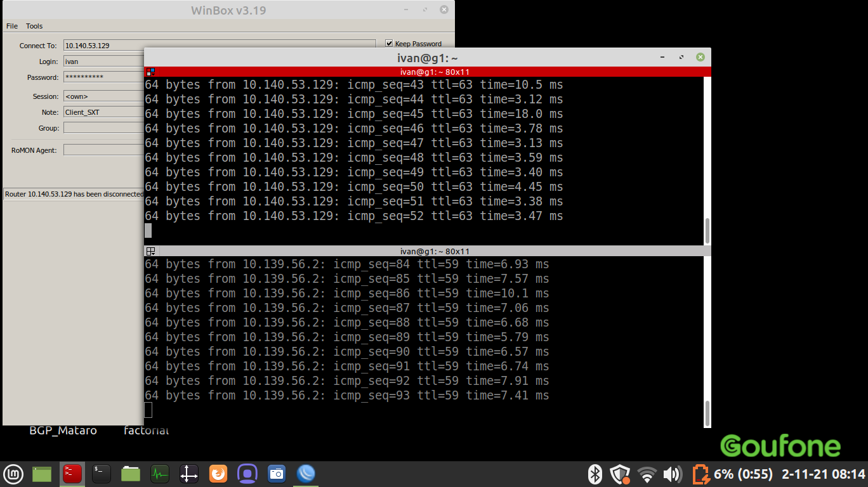Open the Tools menu in WinBox
Screen dimensions: 868x487
coord(34,26)
